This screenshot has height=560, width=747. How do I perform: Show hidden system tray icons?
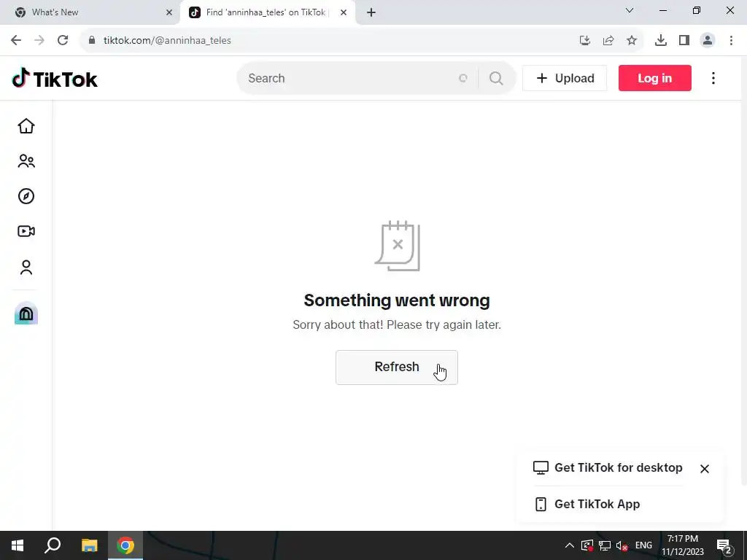point(569,545)
